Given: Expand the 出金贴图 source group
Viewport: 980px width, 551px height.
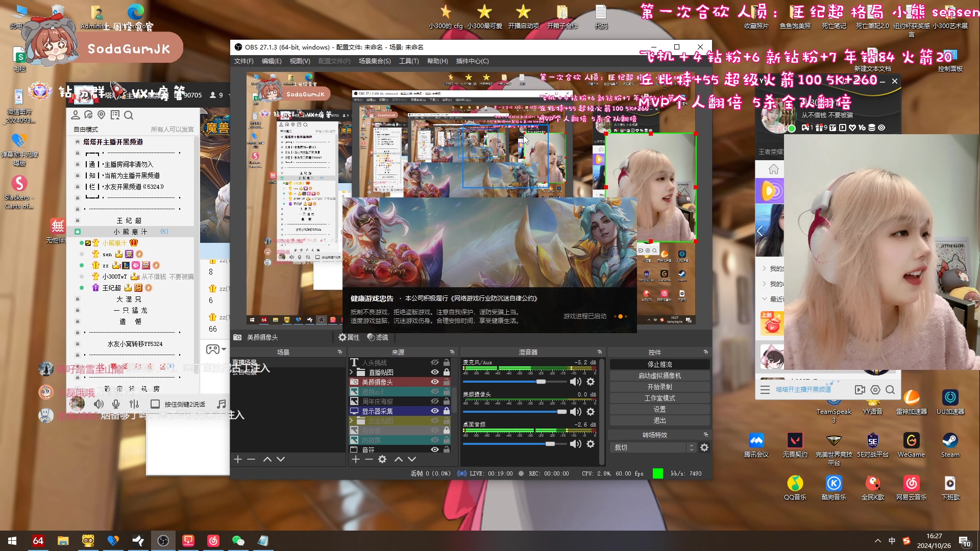Looking at the screenshot, I should 351,420.
